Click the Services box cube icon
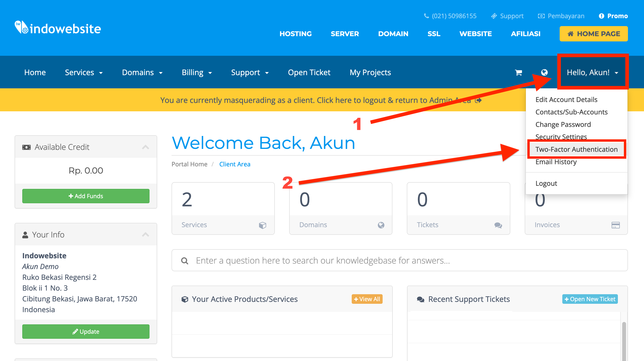Viewport: 644px width, 361px height. [x=262, y=225]
